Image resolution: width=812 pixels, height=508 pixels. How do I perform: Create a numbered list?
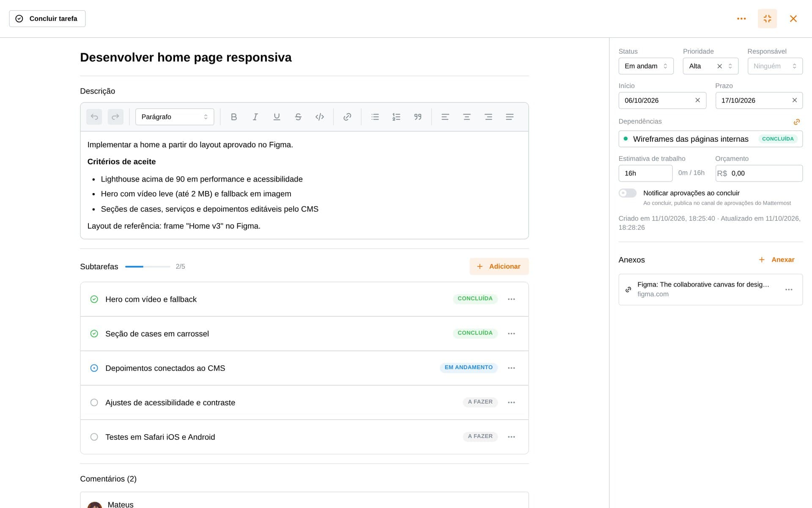click(396, 117)
